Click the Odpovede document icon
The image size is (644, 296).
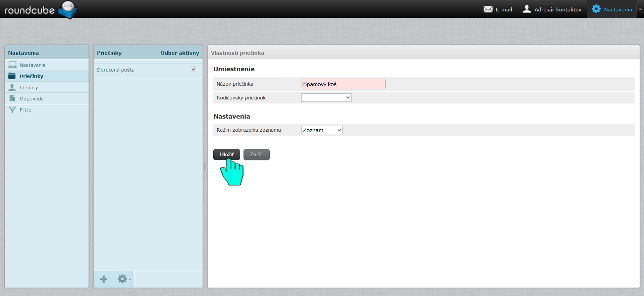pos(12,98)
